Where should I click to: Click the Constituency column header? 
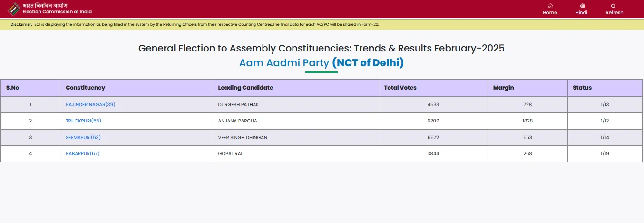(x=86, y=88)
